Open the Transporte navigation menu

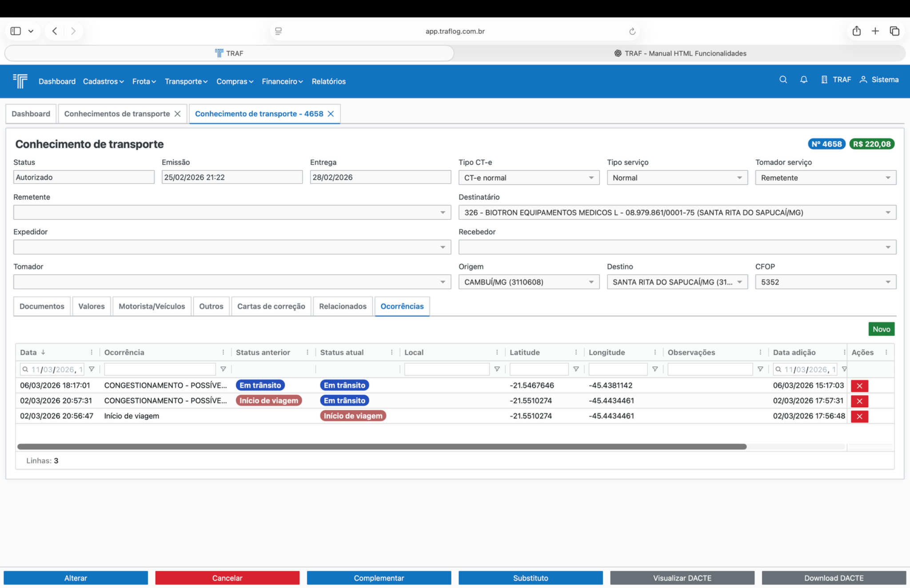coord(186,81)
